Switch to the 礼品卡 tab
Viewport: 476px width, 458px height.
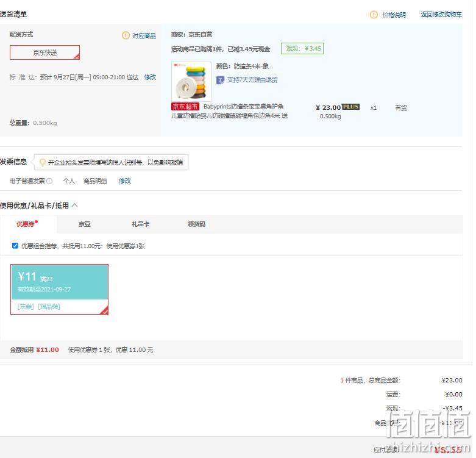click(x=140, y=224)
